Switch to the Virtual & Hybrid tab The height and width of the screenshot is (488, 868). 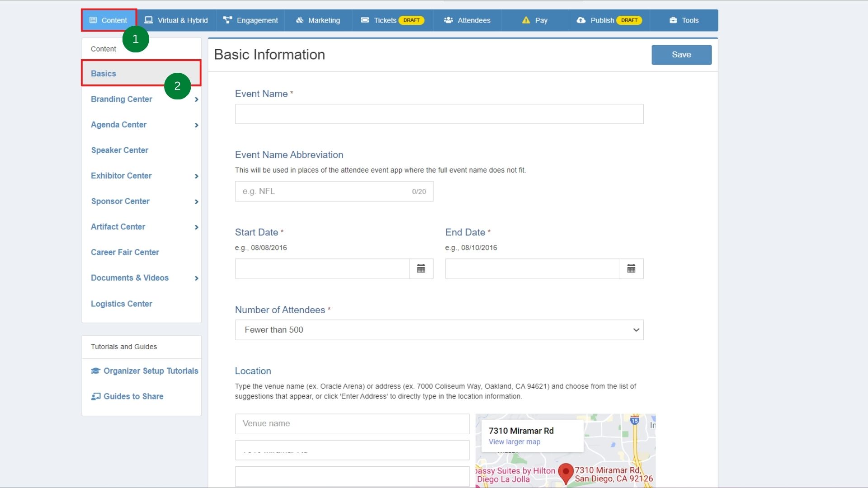click(176, 20)
